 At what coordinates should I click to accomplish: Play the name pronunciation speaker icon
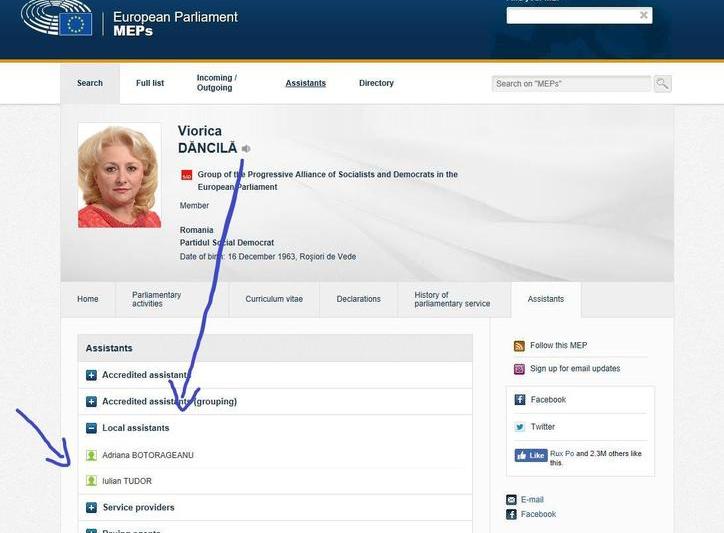pyautogui.click(x=246, y=148)
